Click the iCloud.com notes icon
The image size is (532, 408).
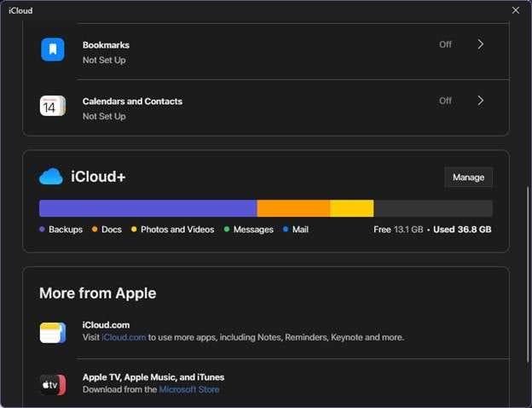point(53,333)
